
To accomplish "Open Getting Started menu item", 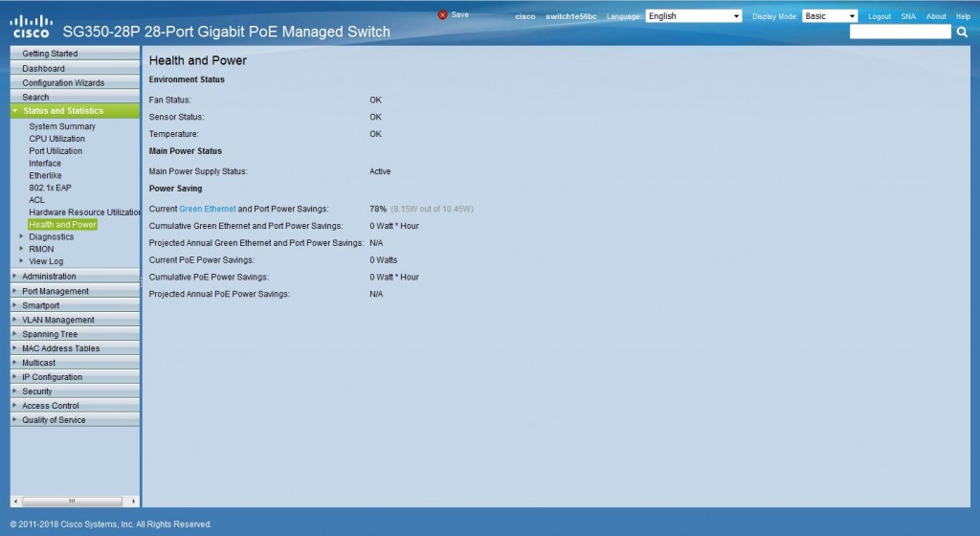I will tap(75, 54).
